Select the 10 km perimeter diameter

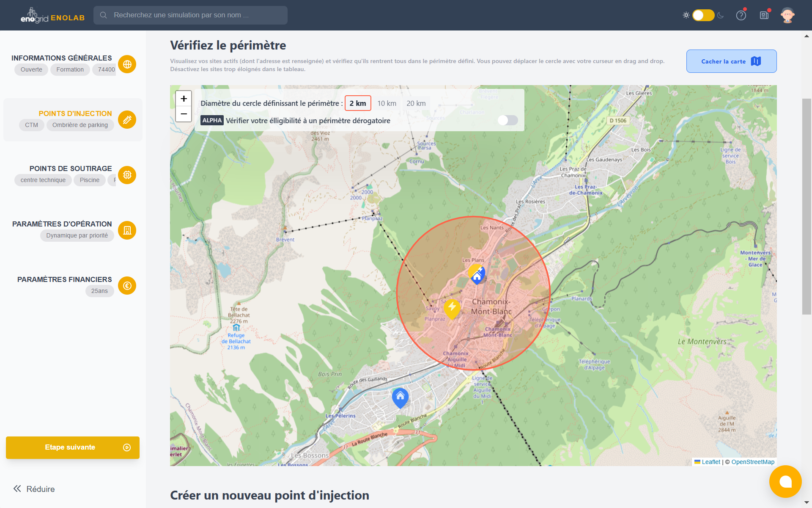pos(387,103)
